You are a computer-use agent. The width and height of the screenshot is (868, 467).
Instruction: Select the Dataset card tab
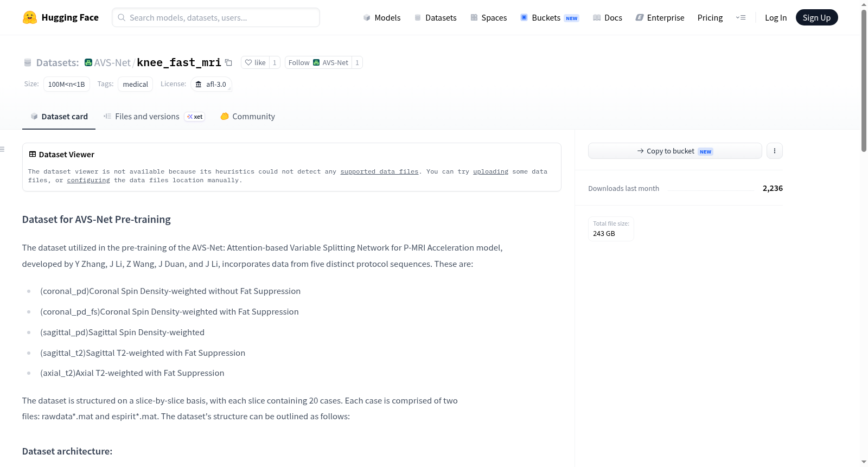tap(59, 117)
